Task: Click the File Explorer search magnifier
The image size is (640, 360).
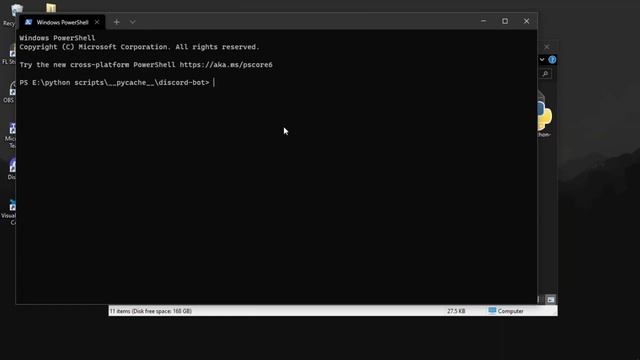Action: pyautogui.click(x=545, y=74)
